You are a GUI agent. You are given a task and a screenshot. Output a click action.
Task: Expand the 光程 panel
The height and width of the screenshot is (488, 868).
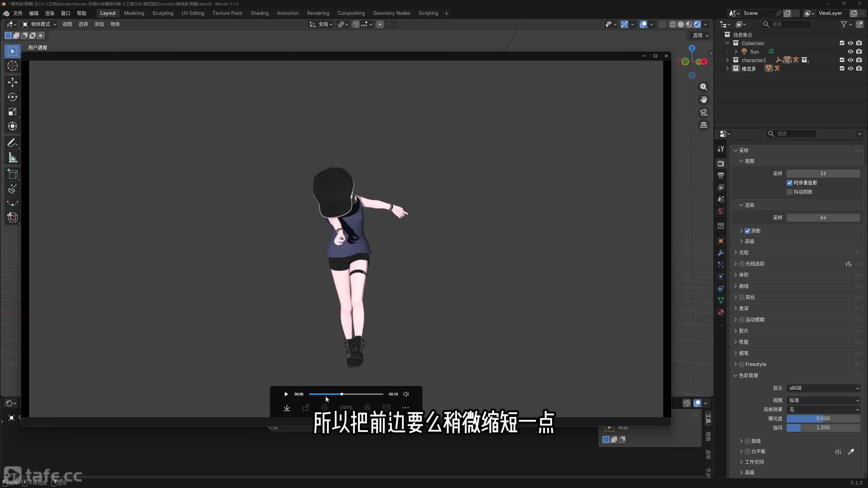pyautogui.click(x=796, y=253)
